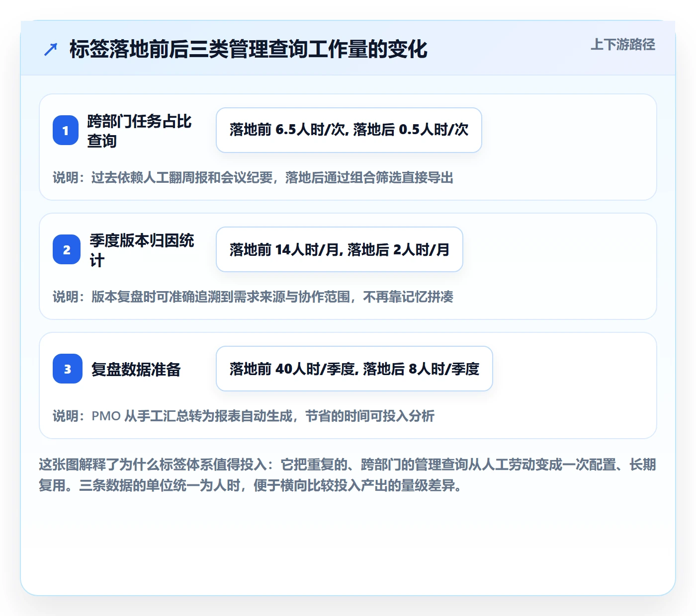Select the title 标签落地前后三类管理查询工作量的变化

249,49
